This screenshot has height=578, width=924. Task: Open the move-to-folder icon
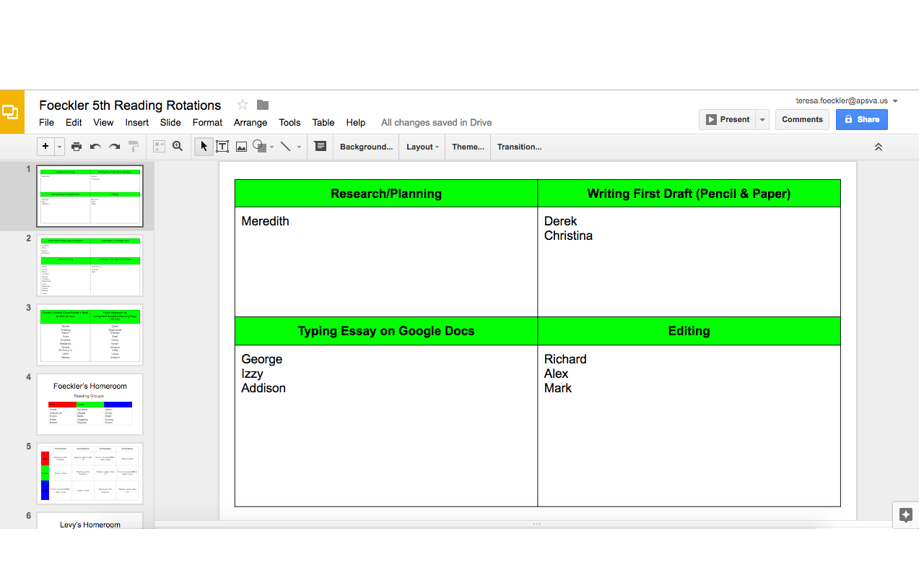pyautogui.click(x=263, y=105)
